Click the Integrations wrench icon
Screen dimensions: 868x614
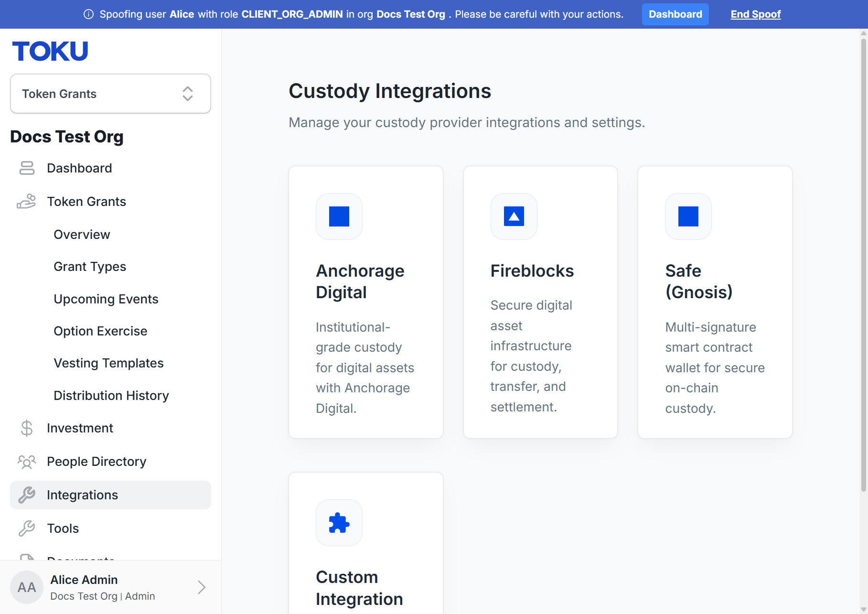click(27, 495)
